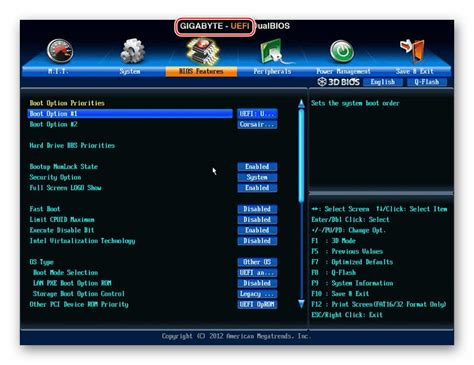The image size is (474, 365).
Task: Open Boot Option #1 value UEFI: U...
Action: (x=257, y=114)
